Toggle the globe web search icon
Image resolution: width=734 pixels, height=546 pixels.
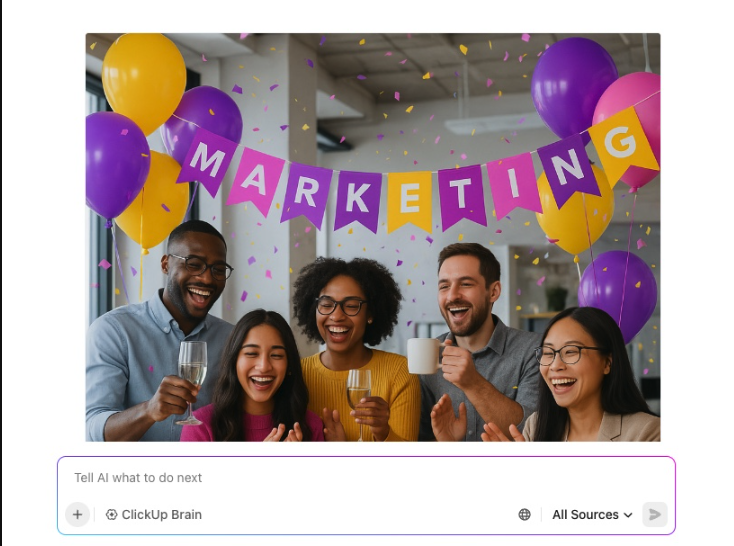click(x=525, y=515)
